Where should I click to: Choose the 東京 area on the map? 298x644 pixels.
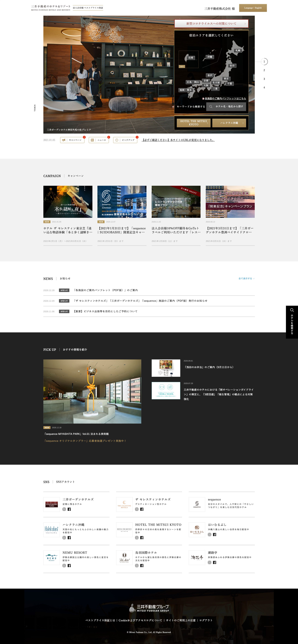[x=226, y=79]
